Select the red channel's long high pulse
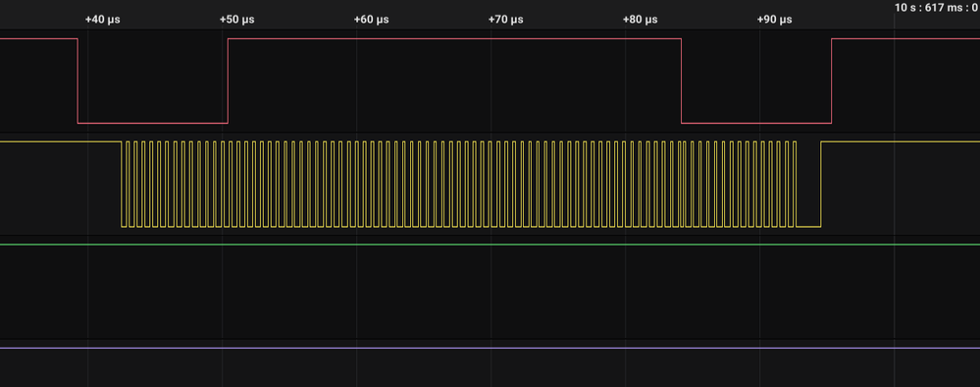 (454, 39)
